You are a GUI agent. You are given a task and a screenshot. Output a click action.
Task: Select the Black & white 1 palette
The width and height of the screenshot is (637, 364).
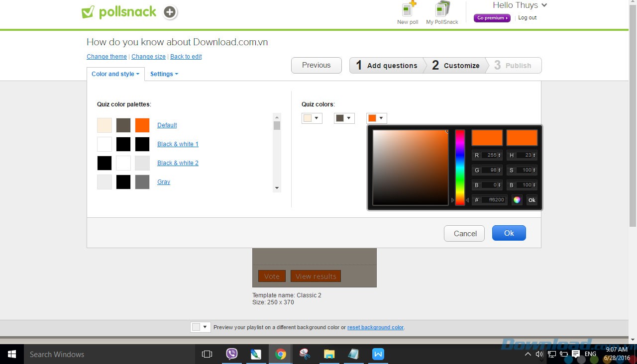coord(178,144)
